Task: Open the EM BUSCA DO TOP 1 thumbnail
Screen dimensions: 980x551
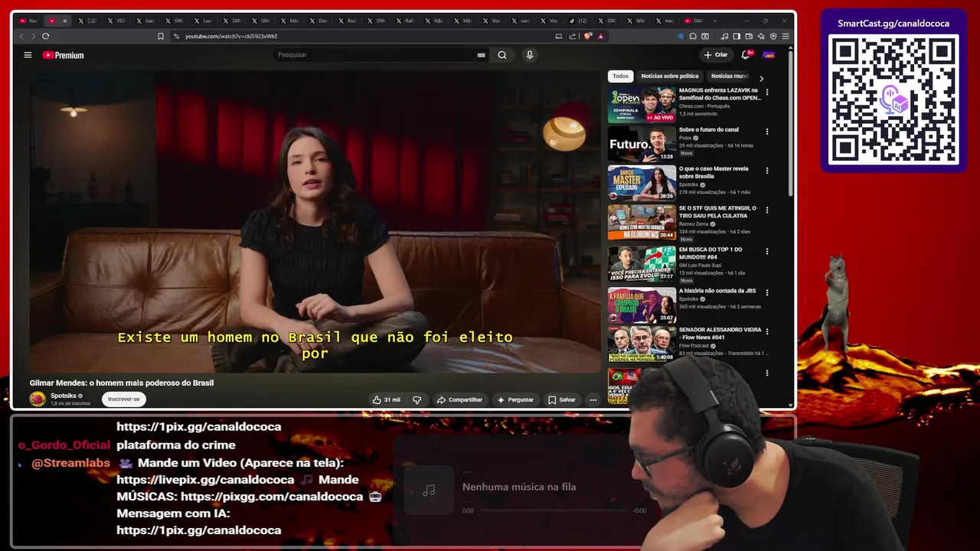Action: pos(642,264)
